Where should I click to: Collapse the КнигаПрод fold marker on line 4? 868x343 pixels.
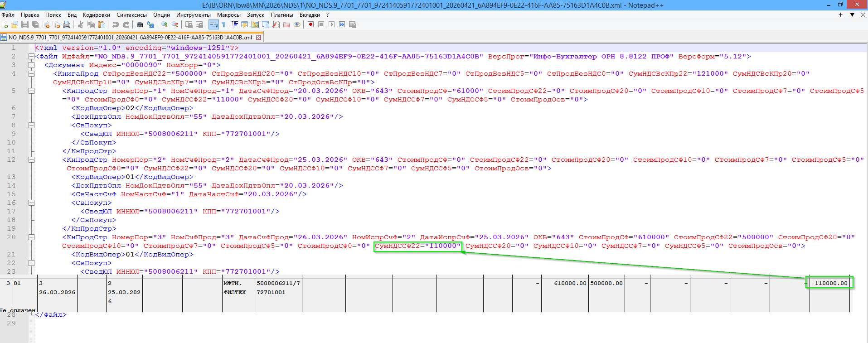[x=31, y=74]
